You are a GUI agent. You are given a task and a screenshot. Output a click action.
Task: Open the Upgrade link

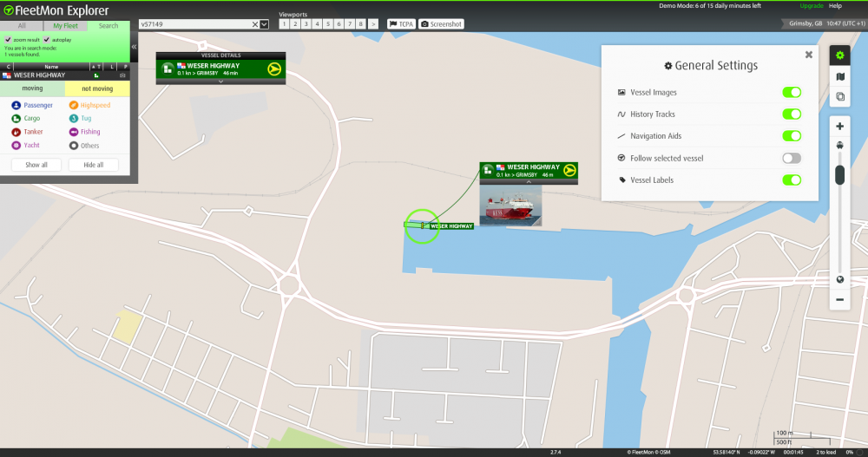click(x=811, y=5)
